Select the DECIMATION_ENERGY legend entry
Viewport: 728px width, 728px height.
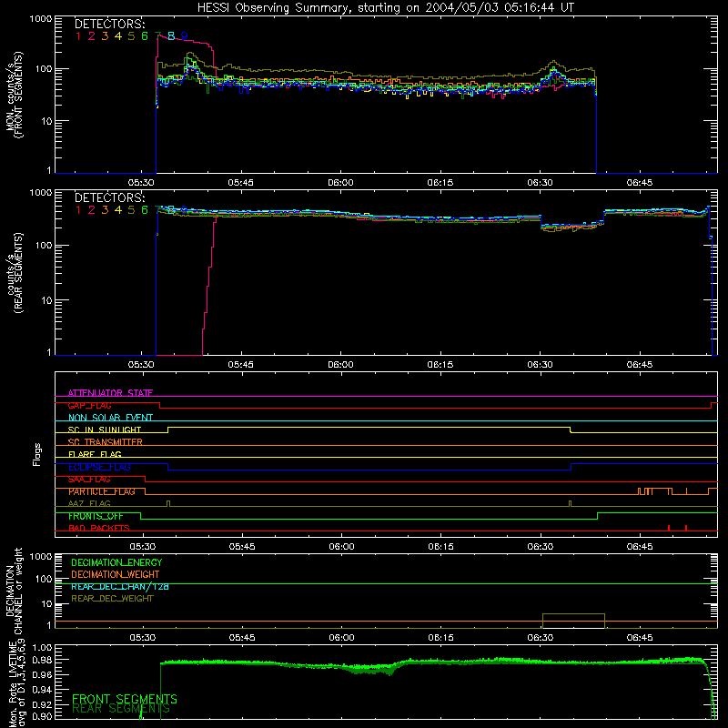click(116, 562)
